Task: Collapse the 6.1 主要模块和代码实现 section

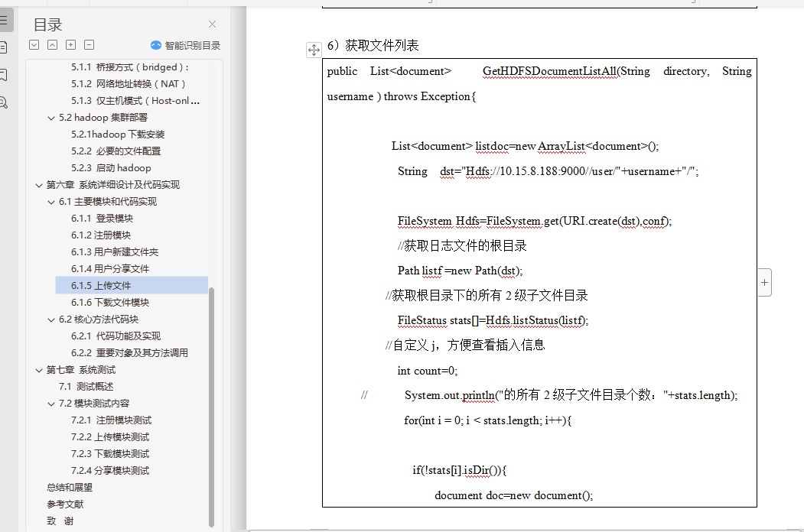Action: click(x=50, y=202)
